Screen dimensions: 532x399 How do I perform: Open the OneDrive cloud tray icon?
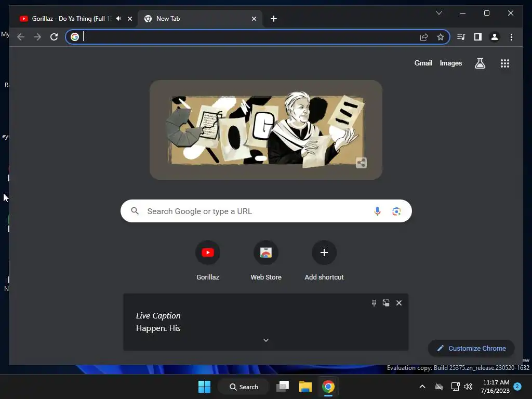coord(438,387)
